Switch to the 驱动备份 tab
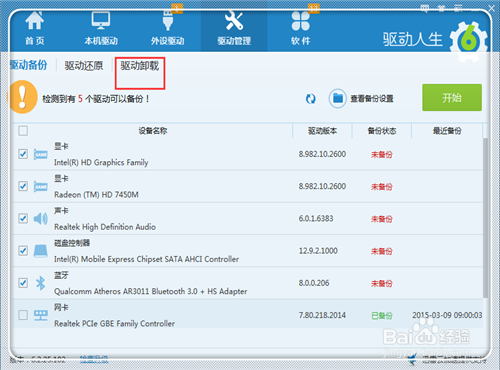Image resolution: width=500 pixels, height=370 pixels. point(29,65)
